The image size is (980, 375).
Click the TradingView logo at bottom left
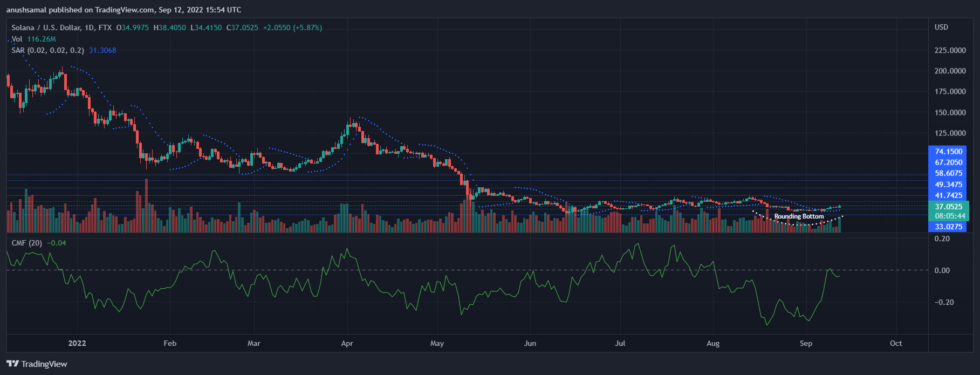37,364
